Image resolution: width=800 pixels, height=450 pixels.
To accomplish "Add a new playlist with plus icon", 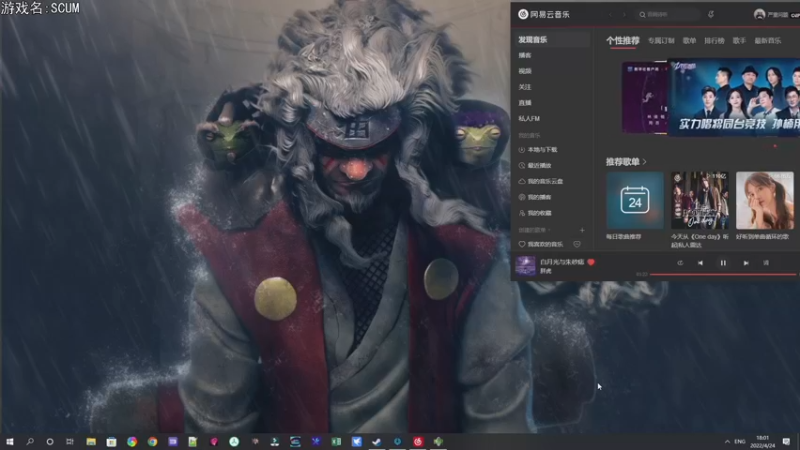I will (582, 230).
